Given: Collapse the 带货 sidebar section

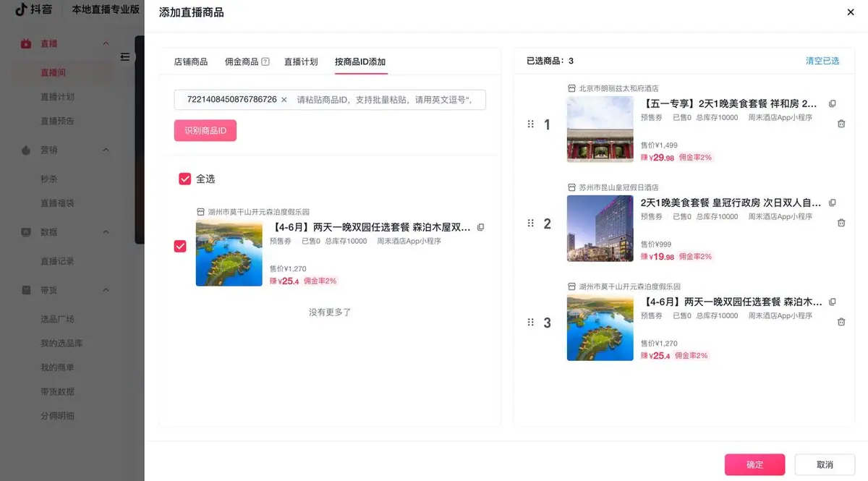Looking at the screenshot, I should click(106, 291).
